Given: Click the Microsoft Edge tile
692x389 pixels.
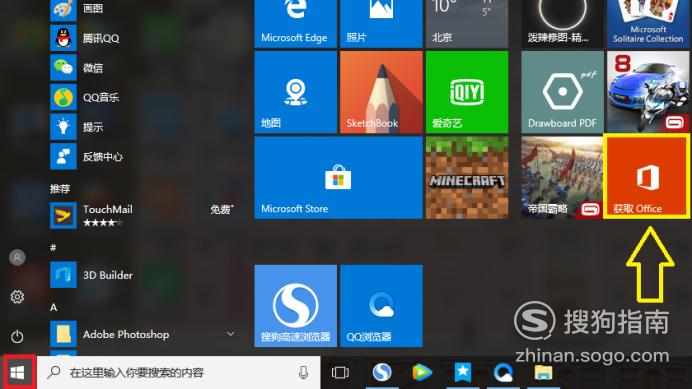Looking at the screenshot, I should pos(295,23).
